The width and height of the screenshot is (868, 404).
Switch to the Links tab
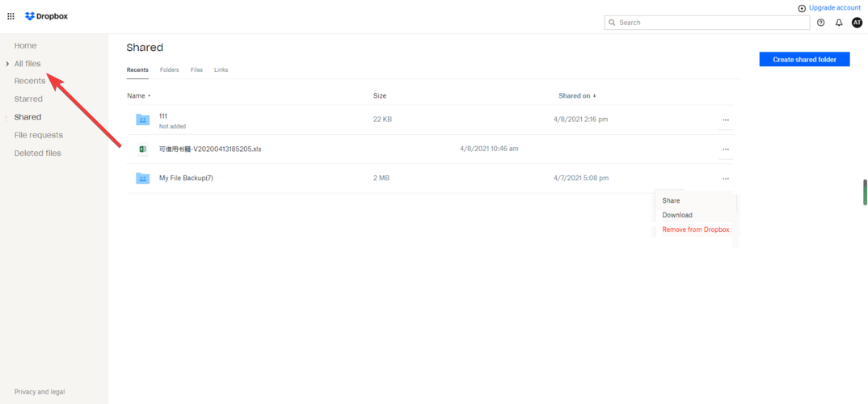pyautogui.click(x=221, y=70)
